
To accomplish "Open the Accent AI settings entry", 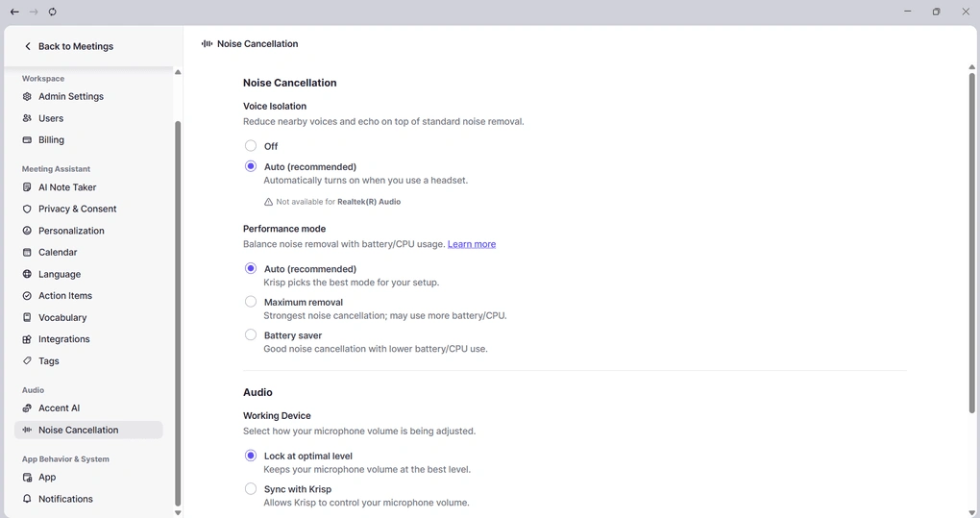I will point(88,408).
